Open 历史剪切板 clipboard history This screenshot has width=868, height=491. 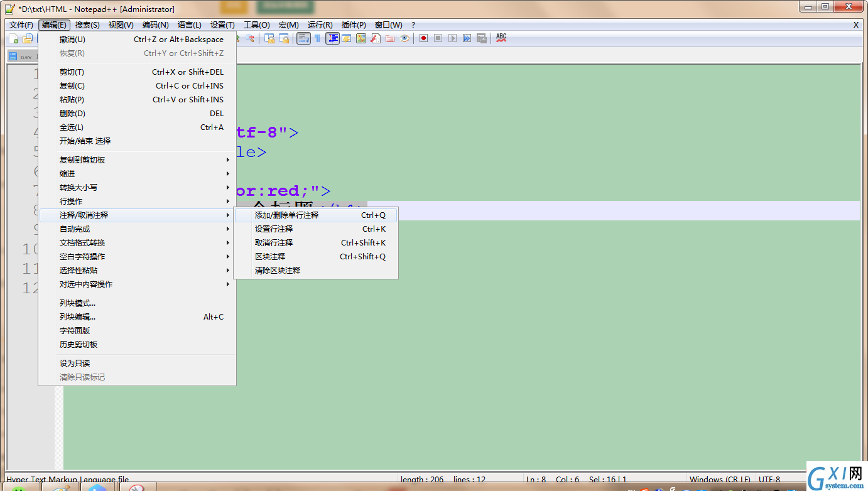pos(137,344)
